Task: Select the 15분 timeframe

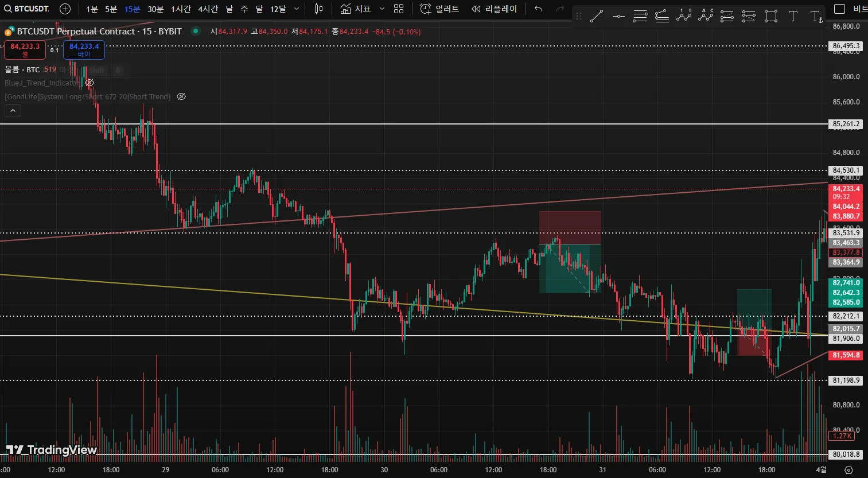Action: [133, 9]
